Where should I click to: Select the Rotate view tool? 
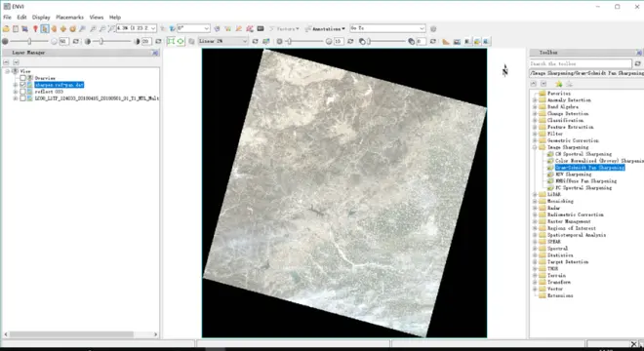(73, 28)
